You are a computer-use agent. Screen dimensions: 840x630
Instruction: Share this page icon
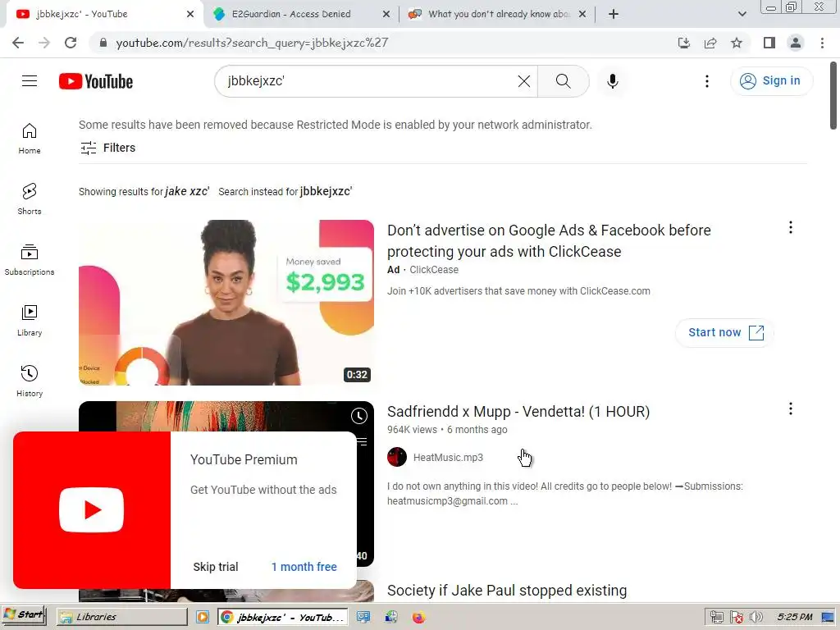pos(710,43)
